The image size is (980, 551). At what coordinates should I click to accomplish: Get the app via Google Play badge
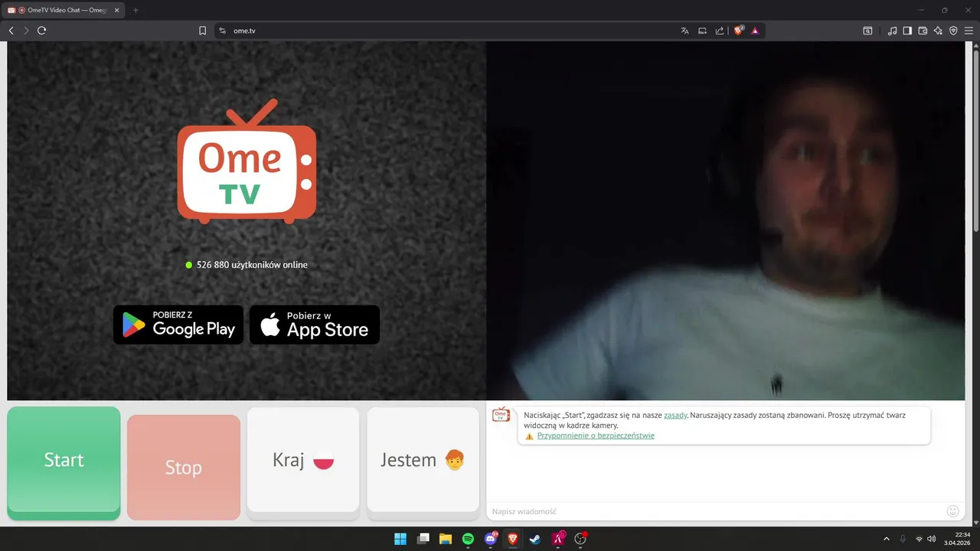coord(178,324)
